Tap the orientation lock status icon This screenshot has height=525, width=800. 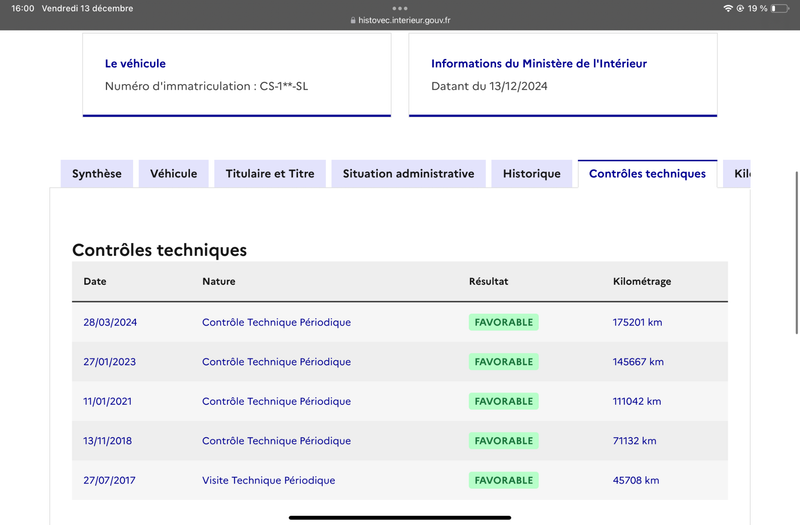(740, 9)
